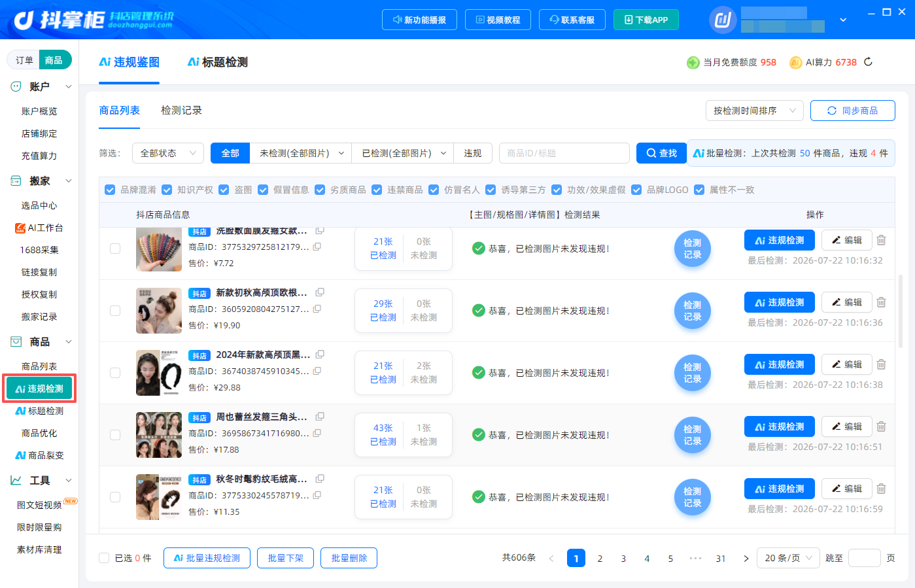The image size is (915, 588).
Task: Switch to the AI 标题检测 tab
Action: click(x=218, y=62)
